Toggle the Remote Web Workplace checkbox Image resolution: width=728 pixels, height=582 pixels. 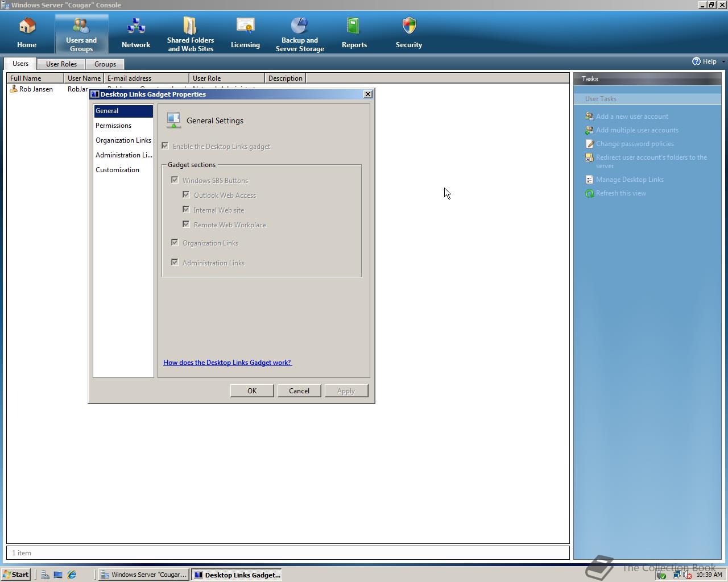tap(186, 225)
